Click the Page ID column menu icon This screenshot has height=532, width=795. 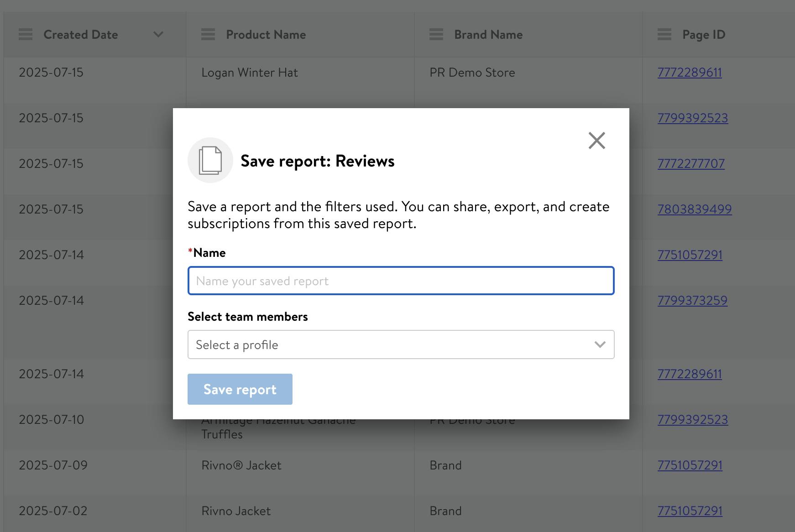[664, 35]
